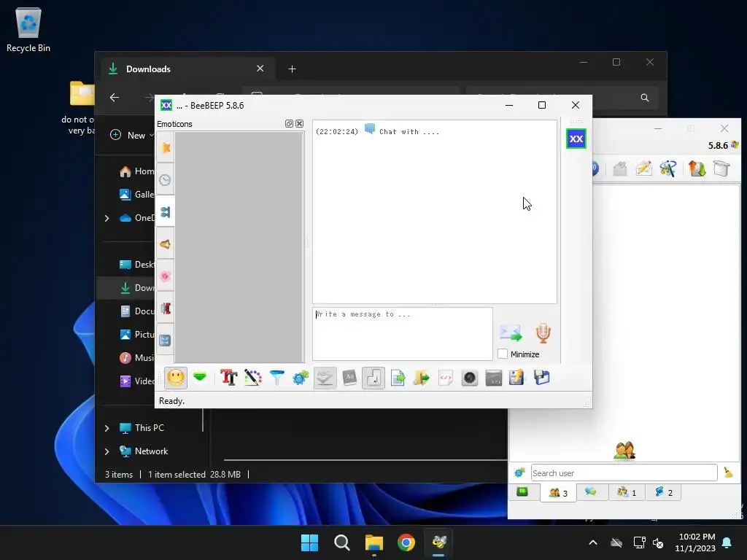Click the dark window panel icon
The height and width of the screenshot is (560, 747).
(x=494, y=378)
